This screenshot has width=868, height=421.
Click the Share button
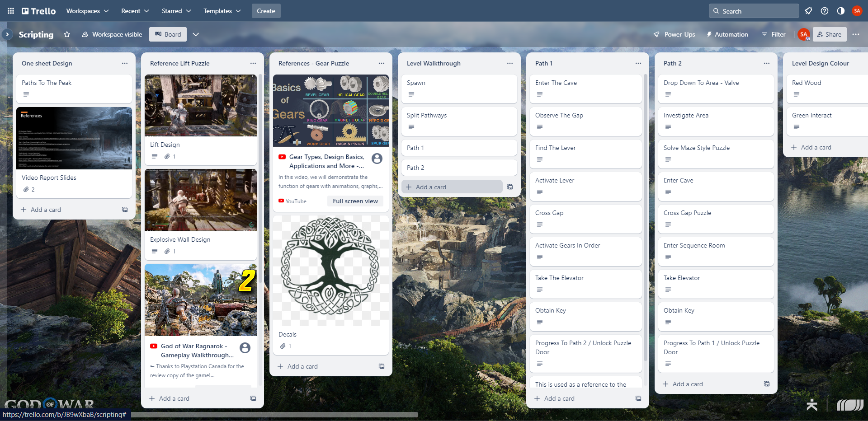coord(830,34)
